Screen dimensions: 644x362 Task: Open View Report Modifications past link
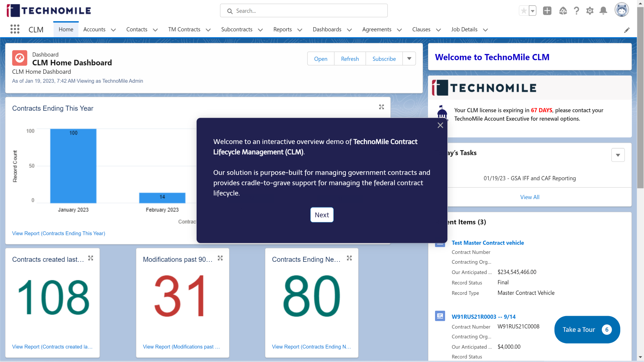click(x=181, y=347)
